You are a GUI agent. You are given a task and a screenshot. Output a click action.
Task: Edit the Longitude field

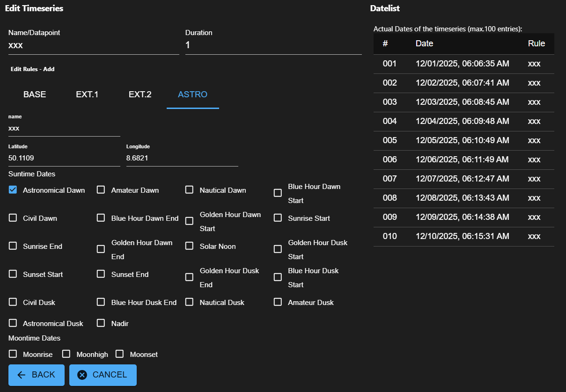[x=182, y=158]
